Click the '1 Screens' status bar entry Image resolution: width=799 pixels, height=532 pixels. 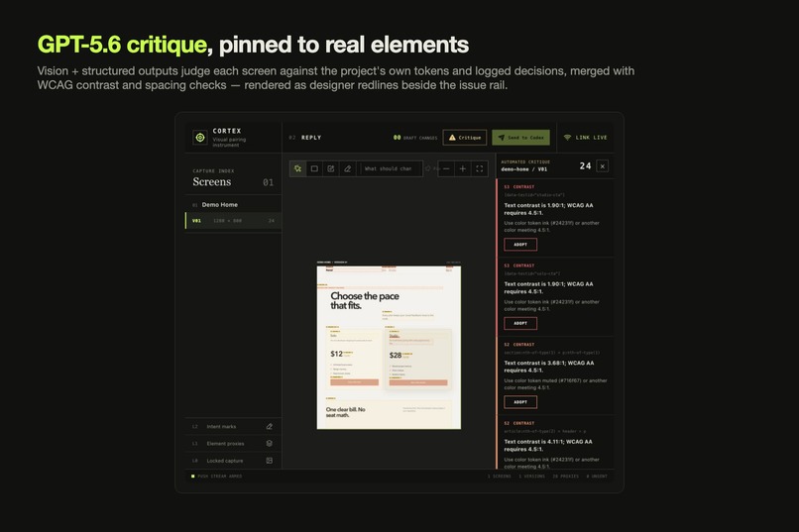499,477
